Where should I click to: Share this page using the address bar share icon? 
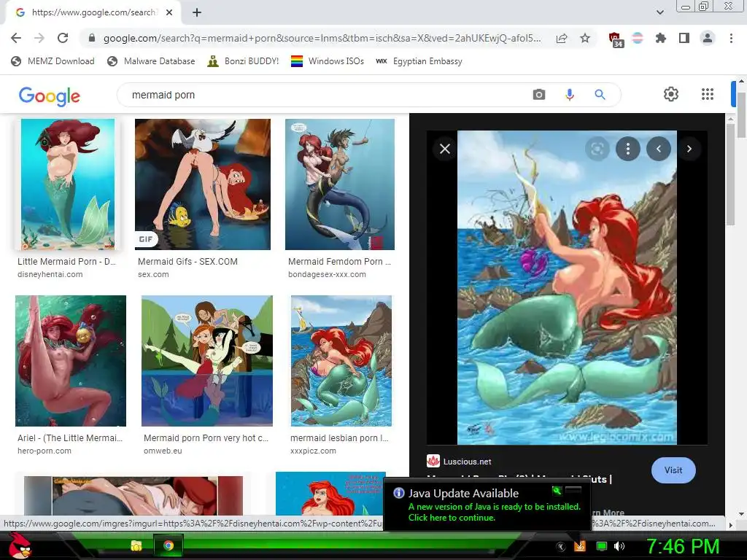coord(562,38)
